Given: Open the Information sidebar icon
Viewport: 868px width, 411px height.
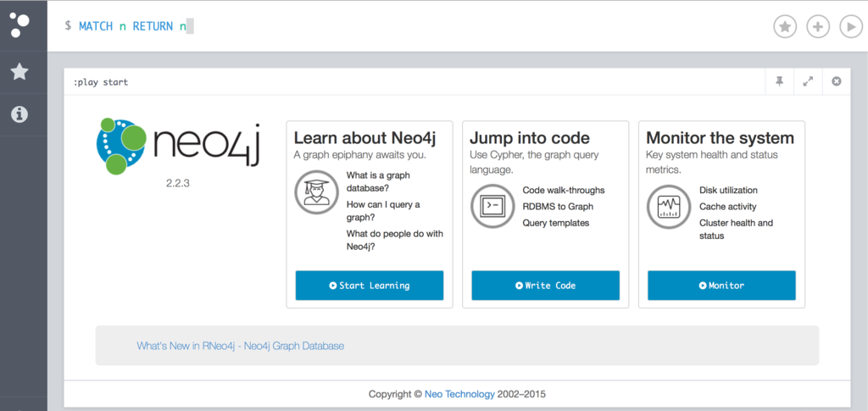Looking at the screenshot, I should tap(20, 114).
